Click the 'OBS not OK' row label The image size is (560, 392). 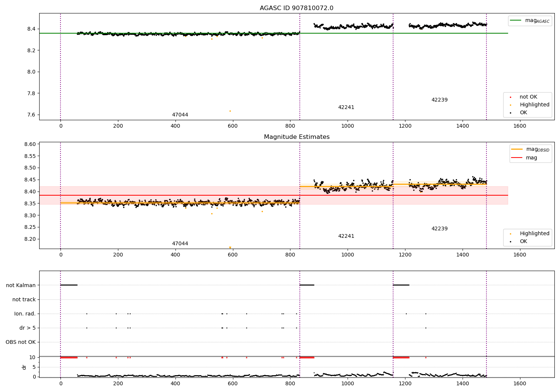pyautogui.click(x=21, y=342)
